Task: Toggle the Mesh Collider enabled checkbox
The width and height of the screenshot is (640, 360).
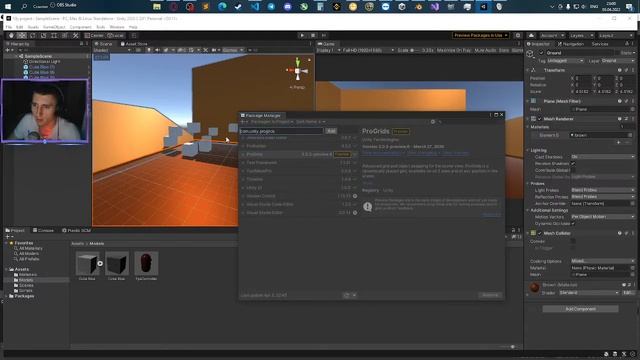Action: 540,233
